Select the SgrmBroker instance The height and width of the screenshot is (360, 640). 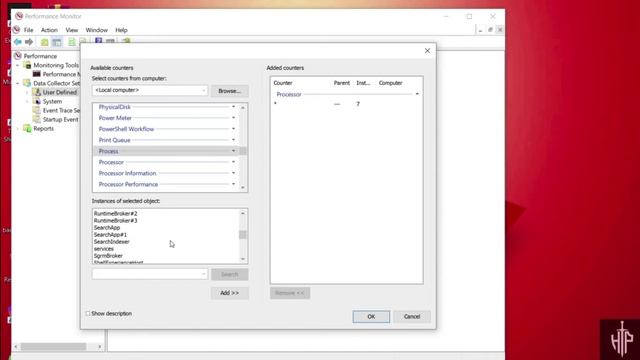point(108,256)
